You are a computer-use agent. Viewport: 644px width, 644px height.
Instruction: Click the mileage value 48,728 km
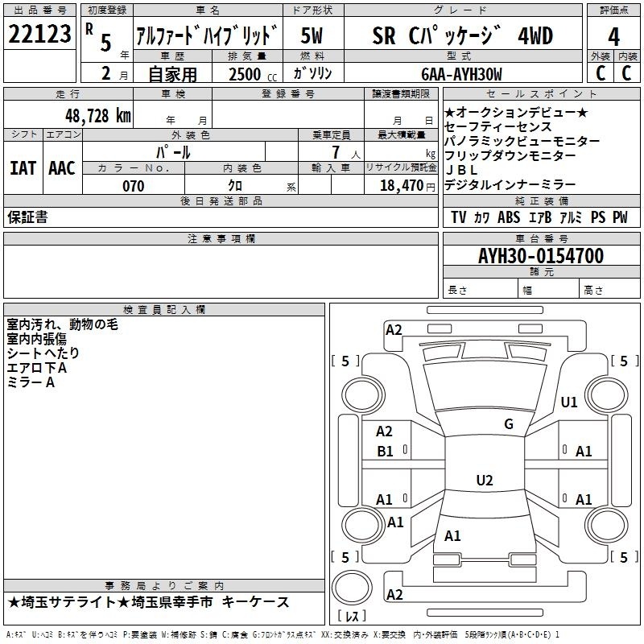pos(97,115)
